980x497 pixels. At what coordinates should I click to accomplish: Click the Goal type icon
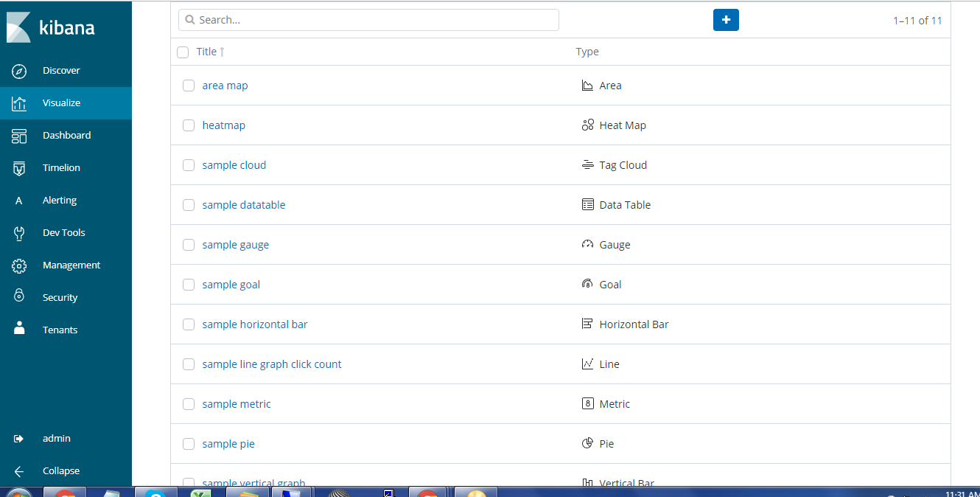pos(587,285)
